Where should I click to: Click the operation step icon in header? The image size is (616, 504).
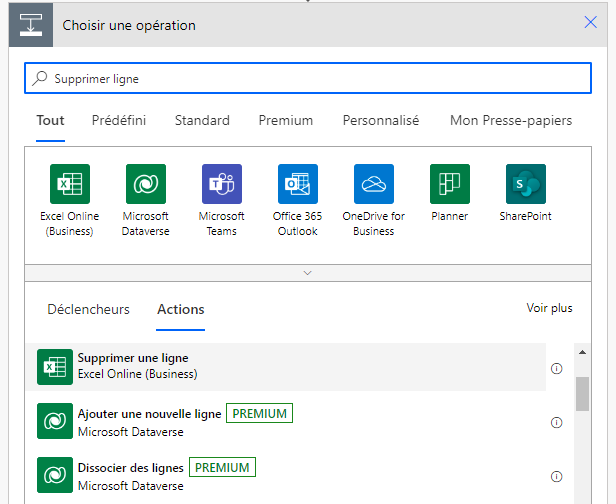pyautogui.click(x=31, y=25)
